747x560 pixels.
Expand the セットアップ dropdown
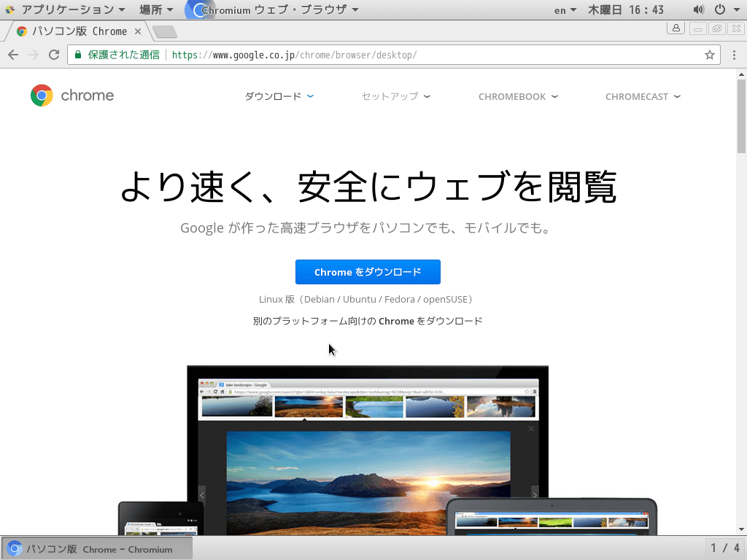394,96
